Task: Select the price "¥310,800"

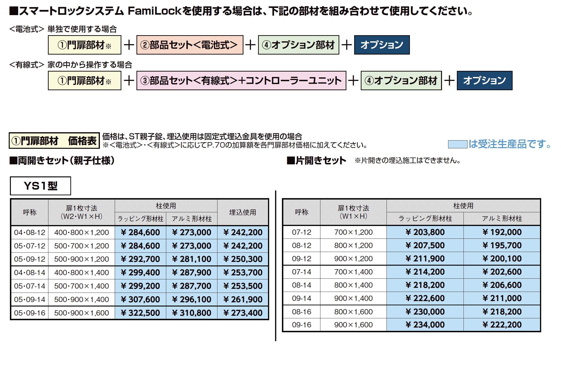Action: tap(191, 313)
